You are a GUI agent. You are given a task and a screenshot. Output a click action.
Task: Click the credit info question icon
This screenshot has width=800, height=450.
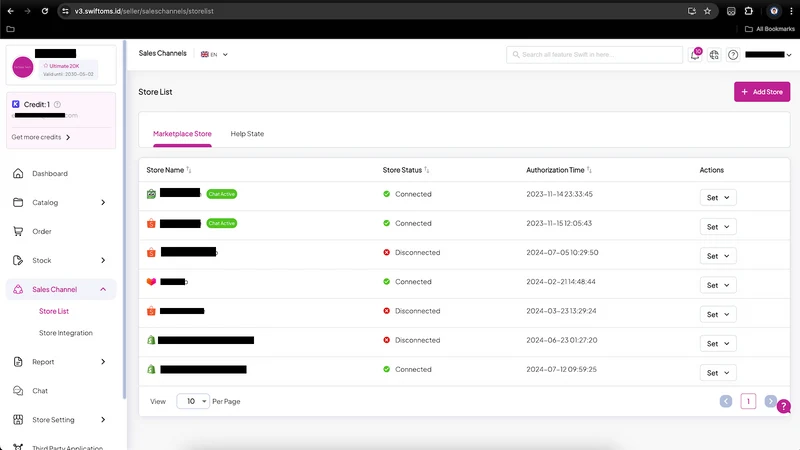click(57, 105)
